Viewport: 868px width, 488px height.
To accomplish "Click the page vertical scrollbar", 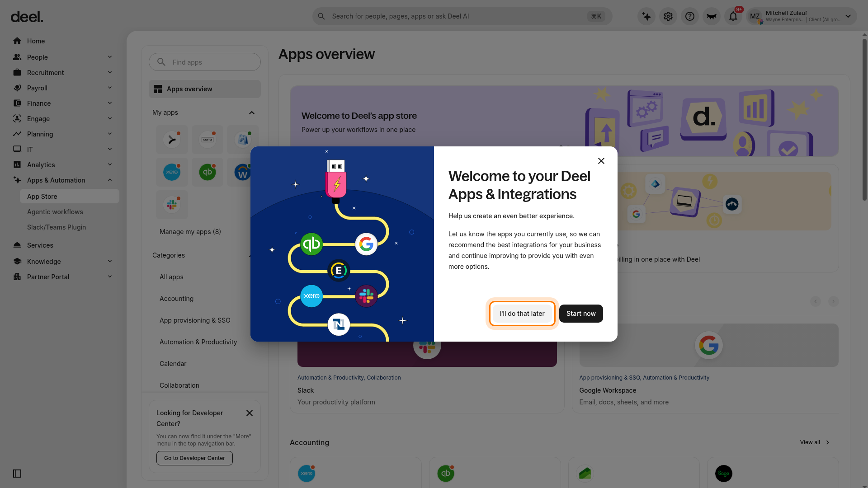I will tap(864, 120).
